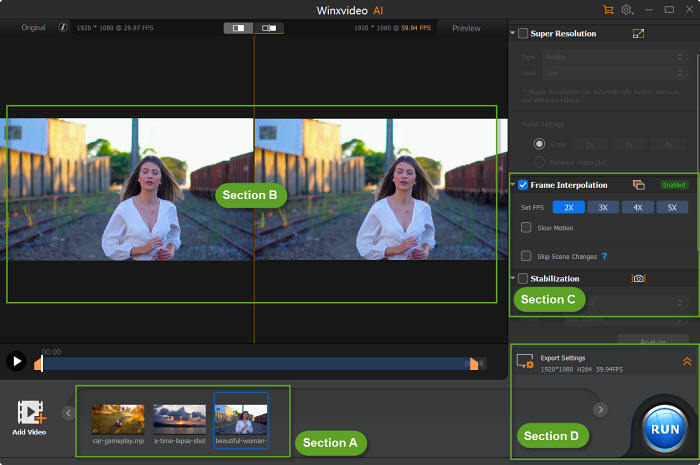
Task: Click the Original label
Action: pyautogui.click(x=33, y=28)
